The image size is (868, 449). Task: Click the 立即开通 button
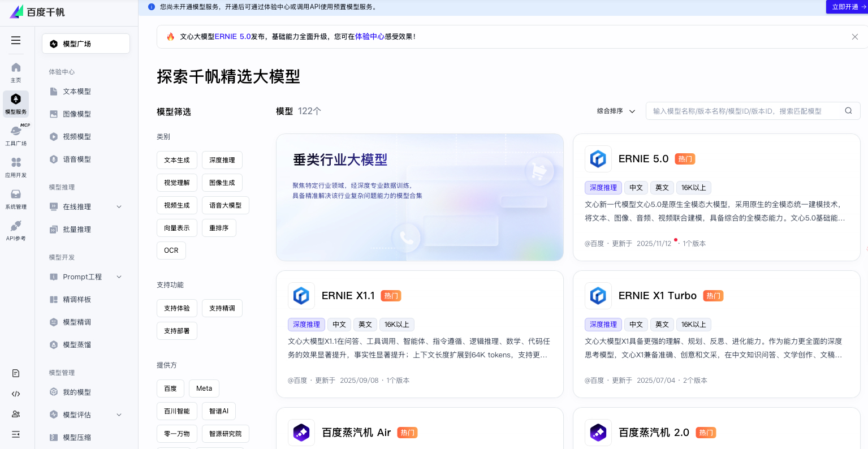point(846,7)
